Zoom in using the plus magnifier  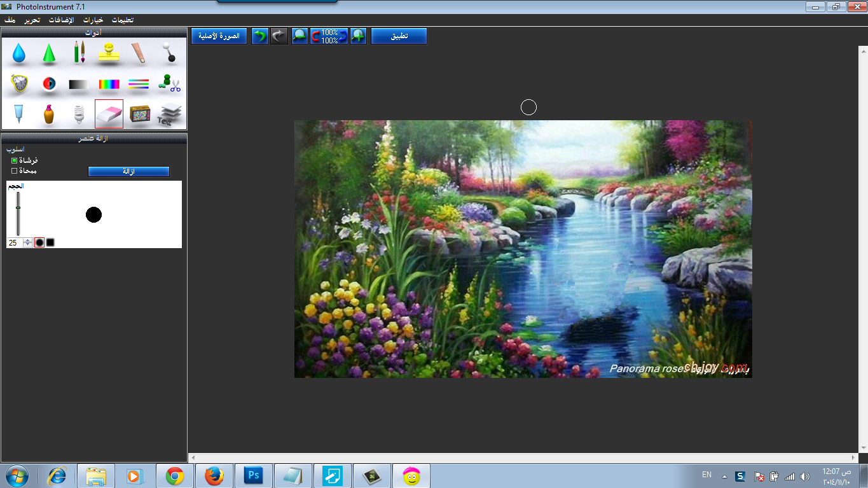coord(359,36)
